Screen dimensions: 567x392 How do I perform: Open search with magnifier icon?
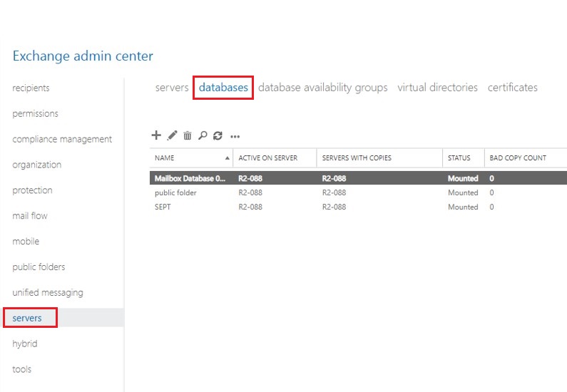203,135
